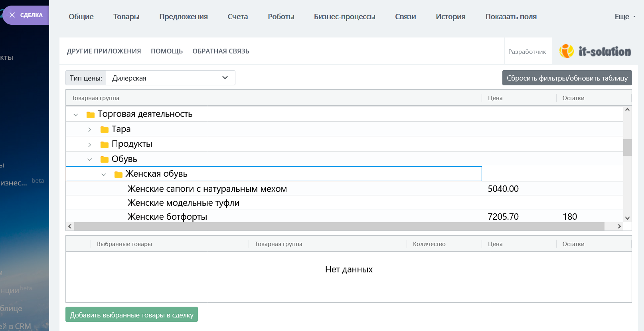Click the Женская обувь folder icon
The height and width of the screenshot is (331, 644).
119,174
